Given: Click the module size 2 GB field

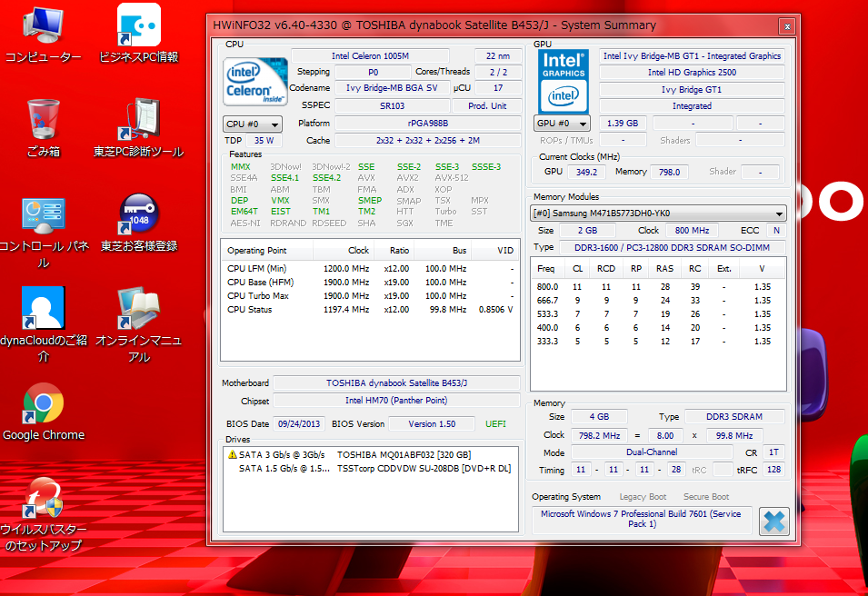Looking at the screenshot, I should pyautogui.click(x=587, y=230).
